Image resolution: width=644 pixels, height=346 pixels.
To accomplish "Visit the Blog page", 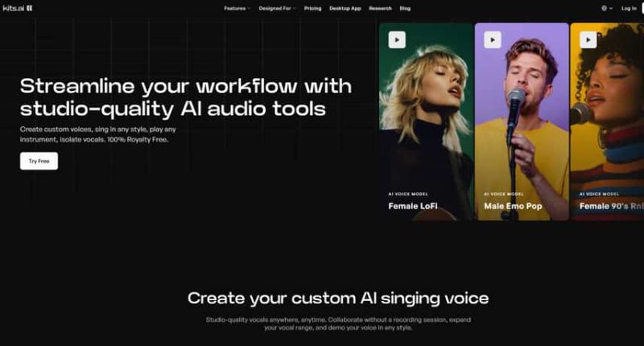I will pos(405,8).
